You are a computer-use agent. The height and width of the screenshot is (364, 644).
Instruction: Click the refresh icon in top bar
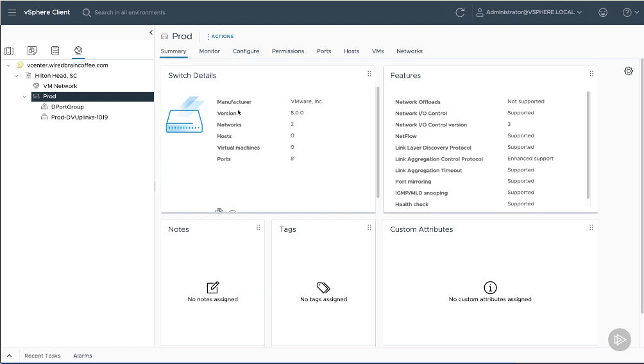click(x=459, y=12)
